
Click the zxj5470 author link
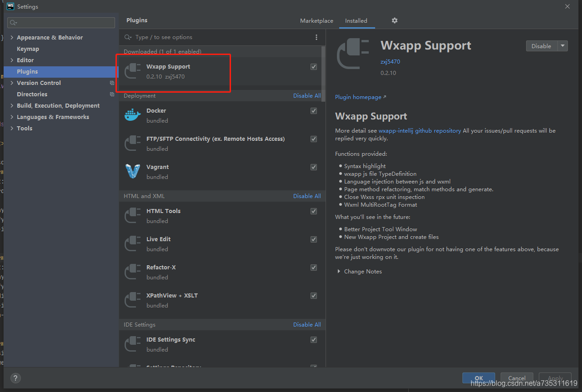(x=390, y=62)
